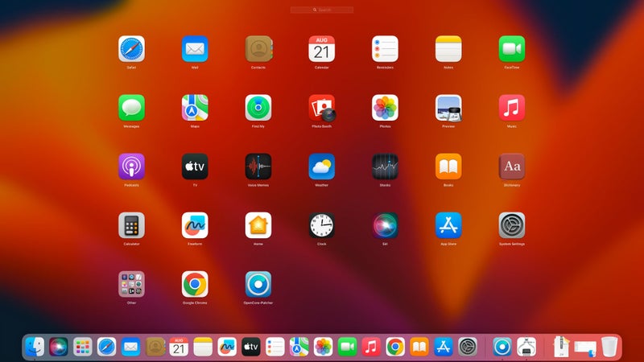Open the Trash in the Dock
Screen dimensions: 644x362
point(609,348)
